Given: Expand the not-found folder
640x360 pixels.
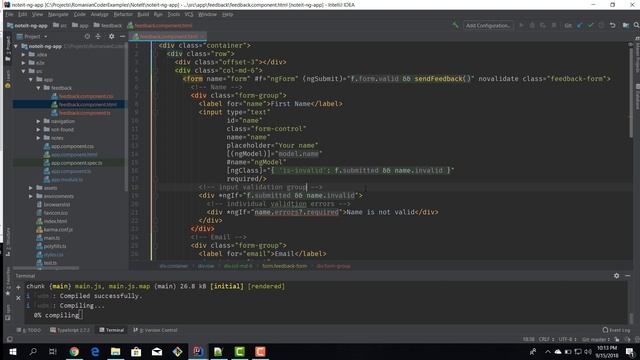Looking at the screenshot, I should (38, 129).
